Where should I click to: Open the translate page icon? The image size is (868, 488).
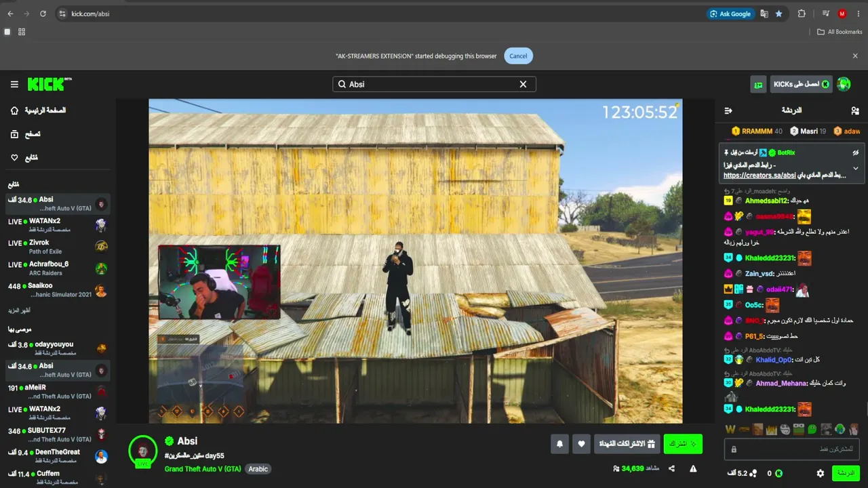[x=764, y=14]
